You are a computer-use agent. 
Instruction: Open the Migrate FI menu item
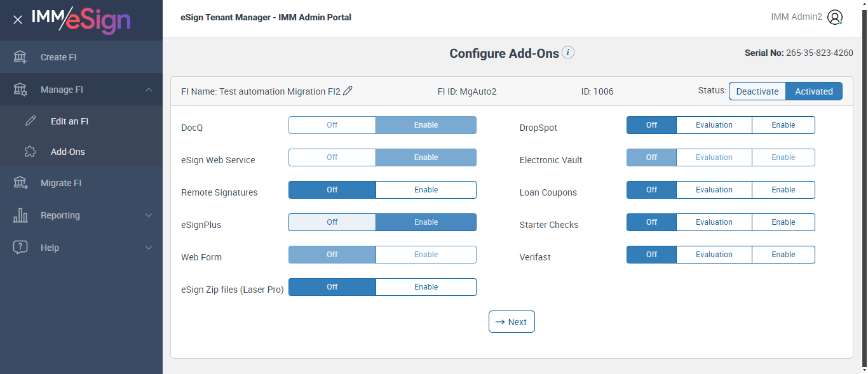coord(61,183)
